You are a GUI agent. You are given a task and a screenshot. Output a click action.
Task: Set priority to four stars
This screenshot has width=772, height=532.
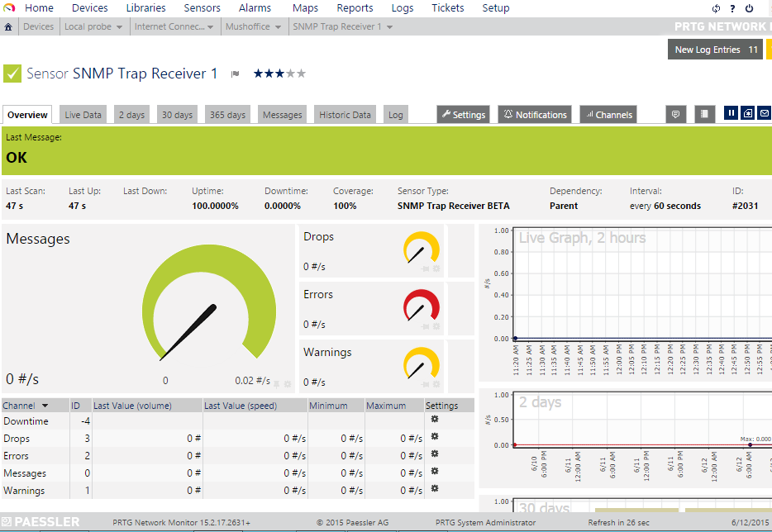click(290, 74)
